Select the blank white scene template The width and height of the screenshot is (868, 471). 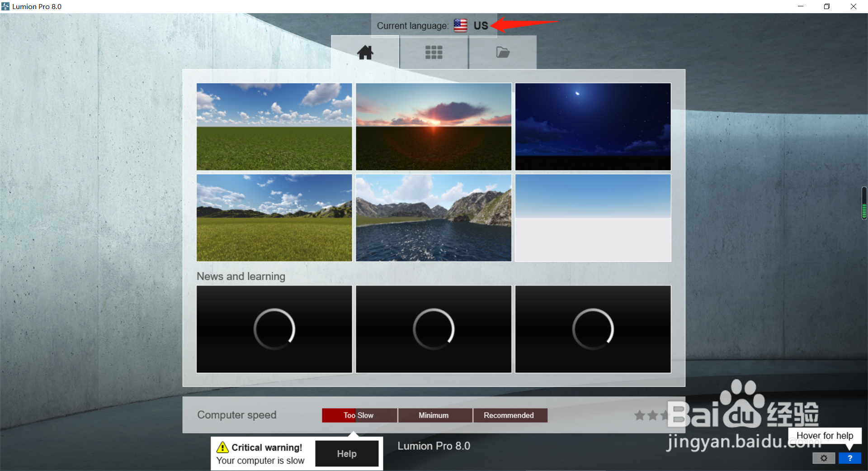[x=593, y=218]
